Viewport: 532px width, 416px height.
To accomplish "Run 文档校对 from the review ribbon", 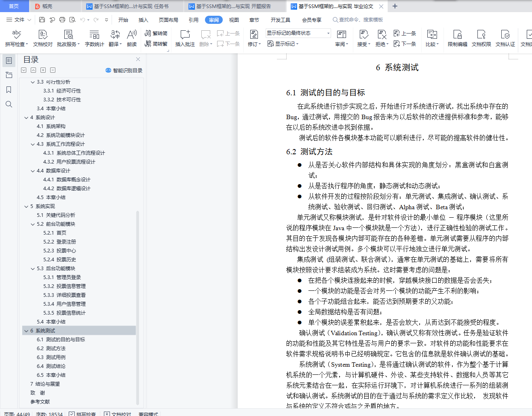I will [43, 38].
